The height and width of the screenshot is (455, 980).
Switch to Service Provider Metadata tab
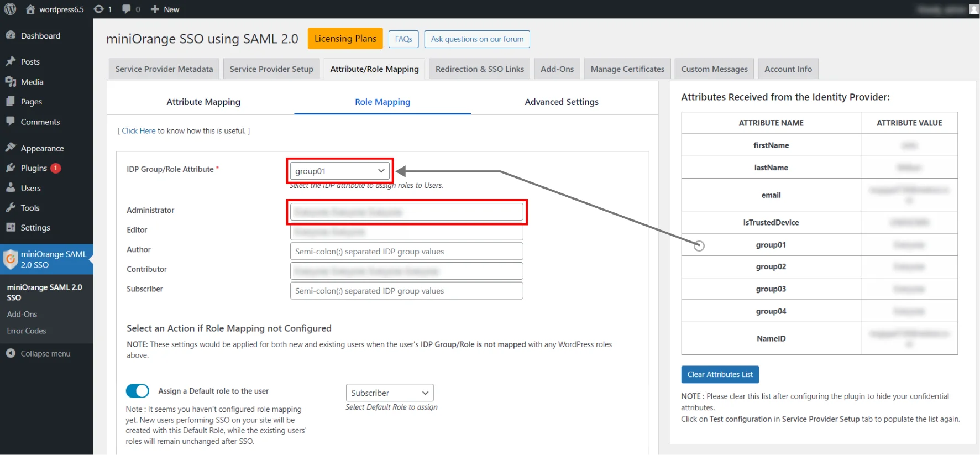coord(164,69)
